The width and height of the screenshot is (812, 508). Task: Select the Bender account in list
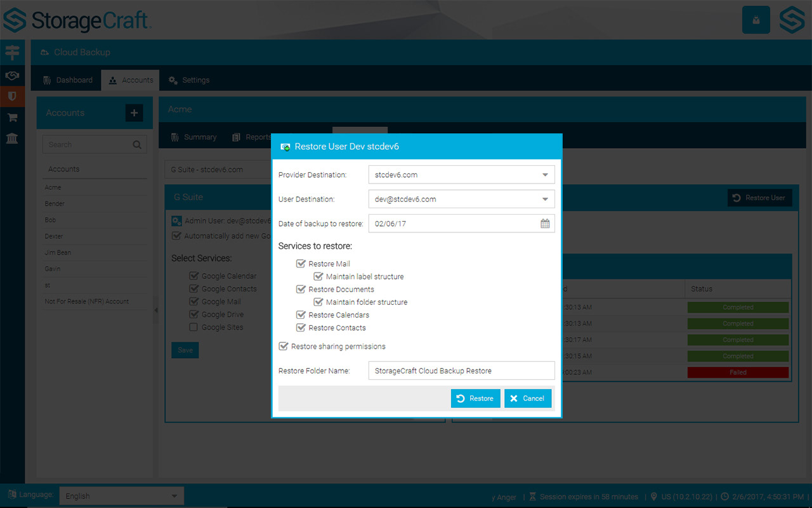tap(95, 204)
